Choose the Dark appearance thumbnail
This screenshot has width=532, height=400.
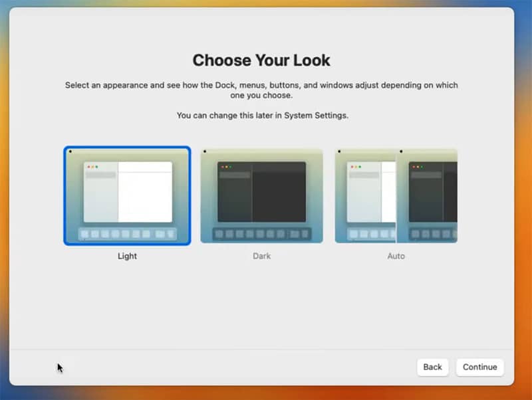click(261, 195)
